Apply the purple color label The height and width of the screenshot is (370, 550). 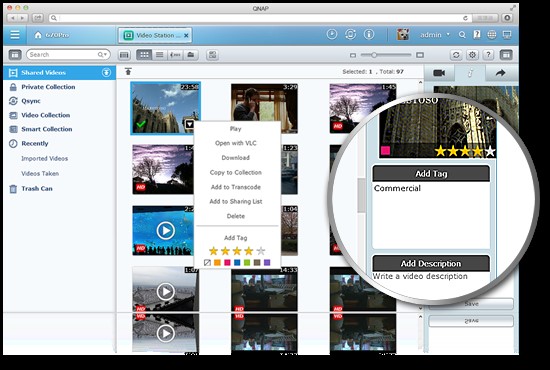pyautogui.click(x=267, y=262)
